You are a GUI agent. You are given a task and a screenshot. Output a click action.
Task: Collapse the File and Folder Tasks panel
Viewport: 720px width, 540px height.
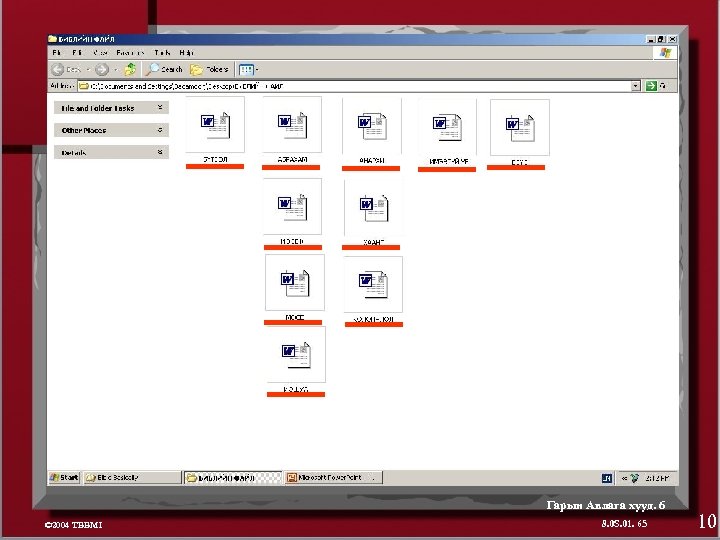(x=160, y=107)
